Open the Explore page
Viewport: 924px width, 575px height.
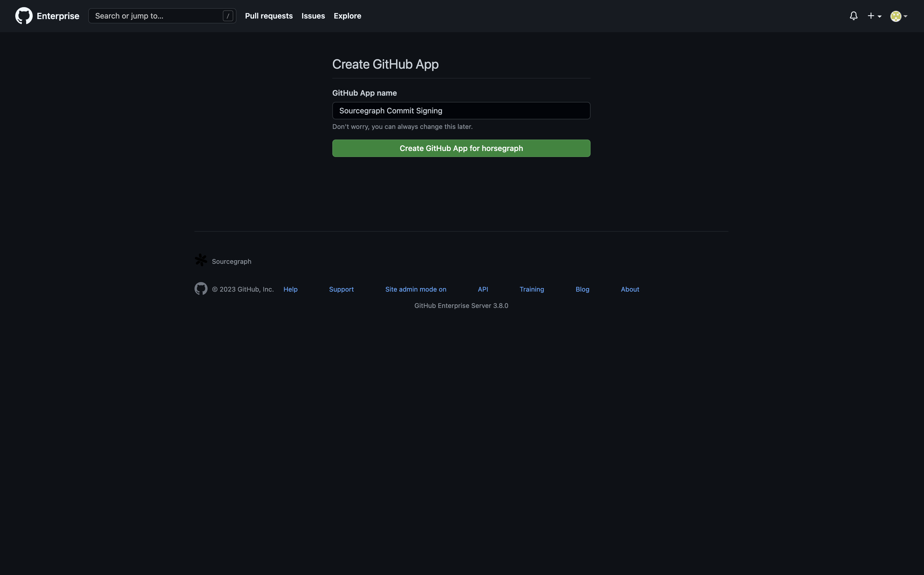(347, 16)
